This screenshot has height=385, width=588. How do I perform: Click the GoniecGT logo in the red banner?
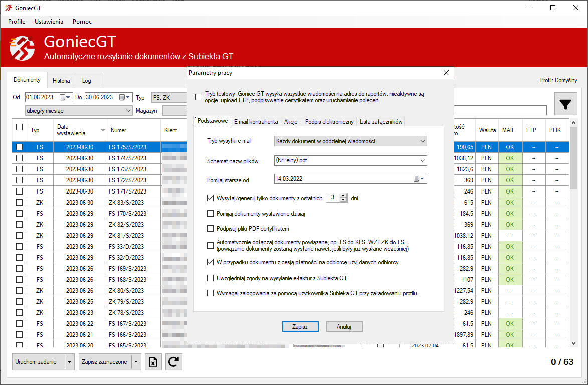pos(22,48)
